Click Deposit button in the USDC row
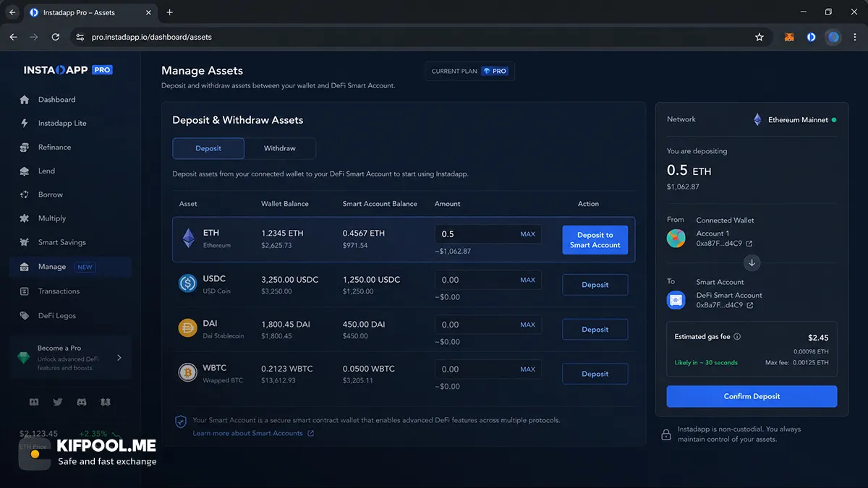 pos(595,285)
